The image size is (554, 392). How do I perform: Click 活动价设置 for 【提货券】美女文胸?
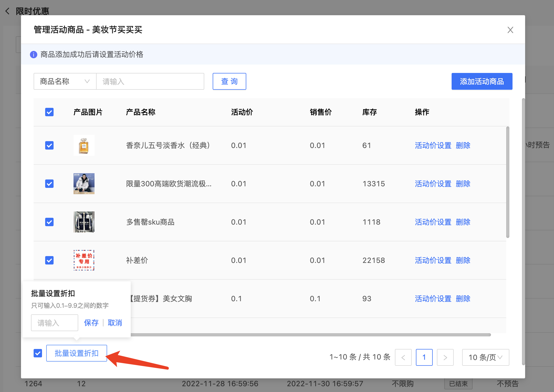pyautogui.click(x=433, y=299)
